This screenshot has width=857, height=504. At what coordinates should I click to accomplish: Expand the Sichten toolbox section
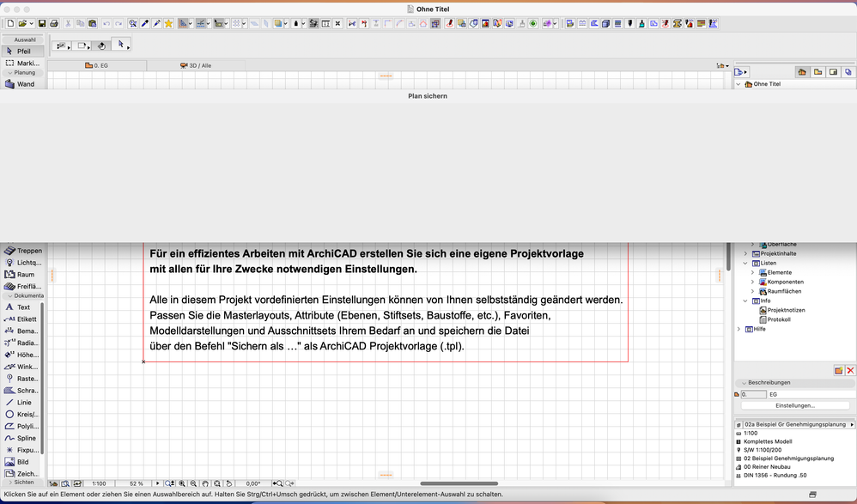pos(21,483)
